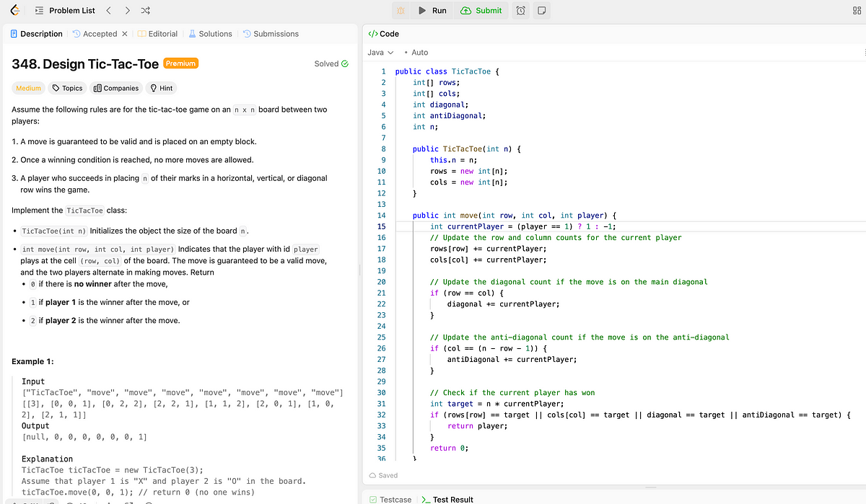The width and height of the screenshot is (866, 504).
Task: Reveal the Hint
Action: pos(160,88)
